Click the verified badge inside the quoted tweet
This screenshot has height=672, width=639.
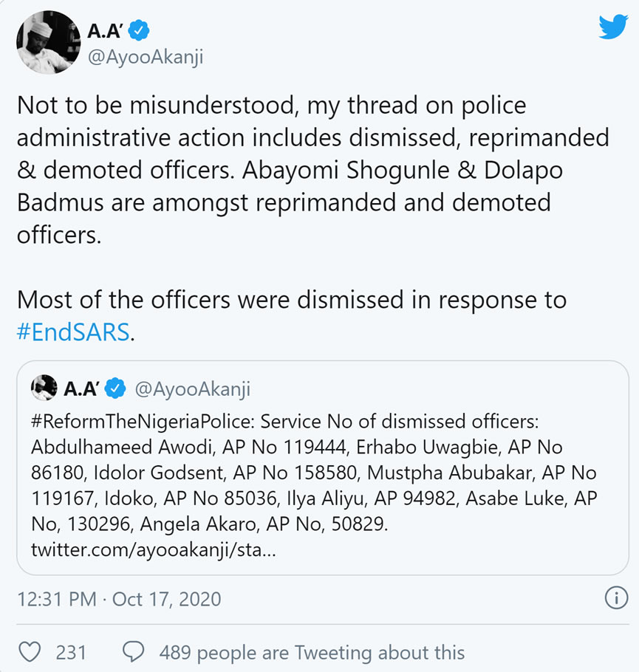click(x=116, y=388)
